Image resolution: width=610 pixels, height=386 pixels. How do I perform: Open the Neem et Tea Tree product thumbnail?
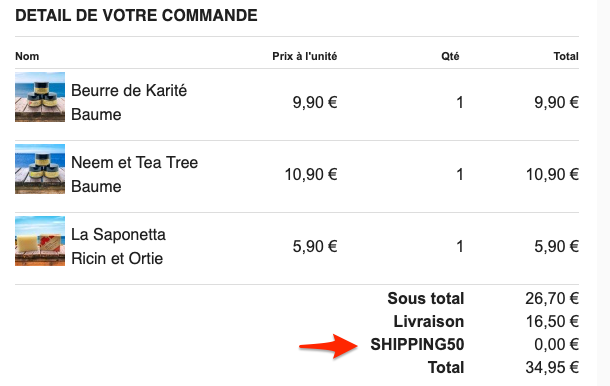[x=40, y=169]
